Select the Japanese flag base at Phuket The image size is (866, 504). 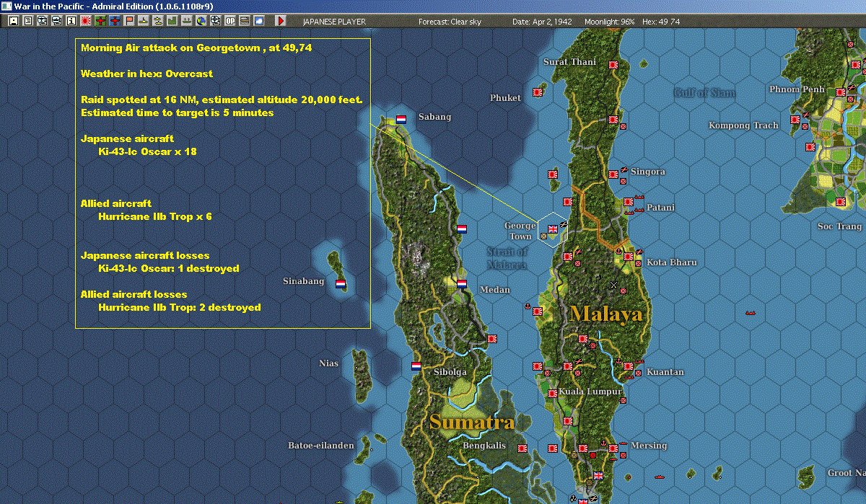[x=538, y=92]
